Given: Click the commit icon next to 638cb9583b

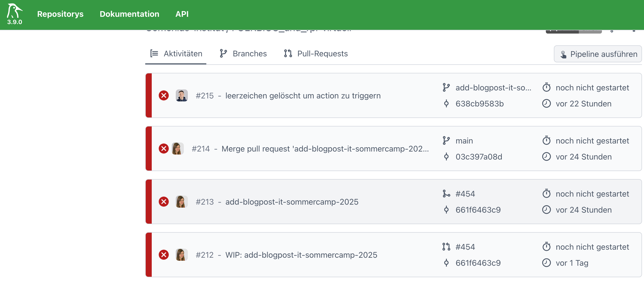Looking at the screenshot, I should tap(446, 103).
